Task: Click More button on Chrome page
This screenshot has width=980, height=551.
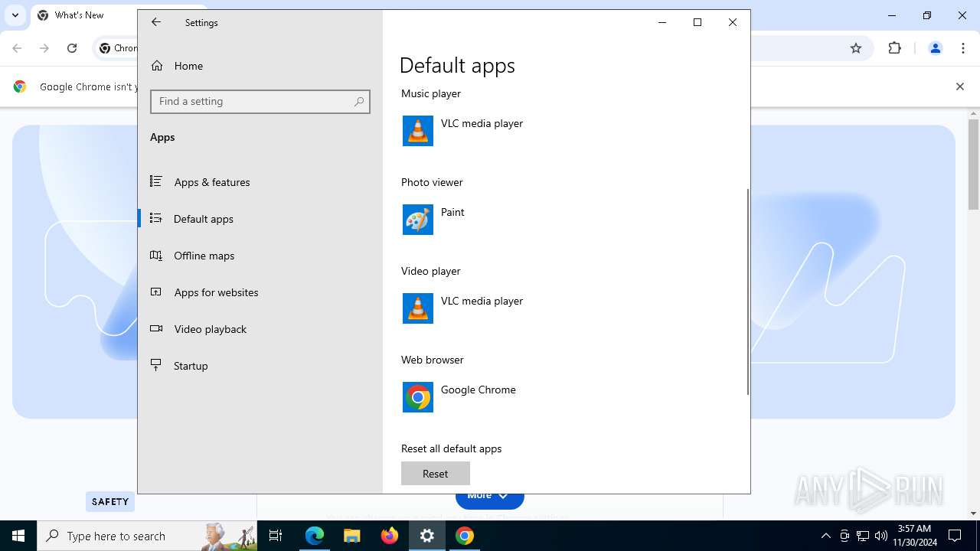Action: pyautogui.click(x=490, y=498)
